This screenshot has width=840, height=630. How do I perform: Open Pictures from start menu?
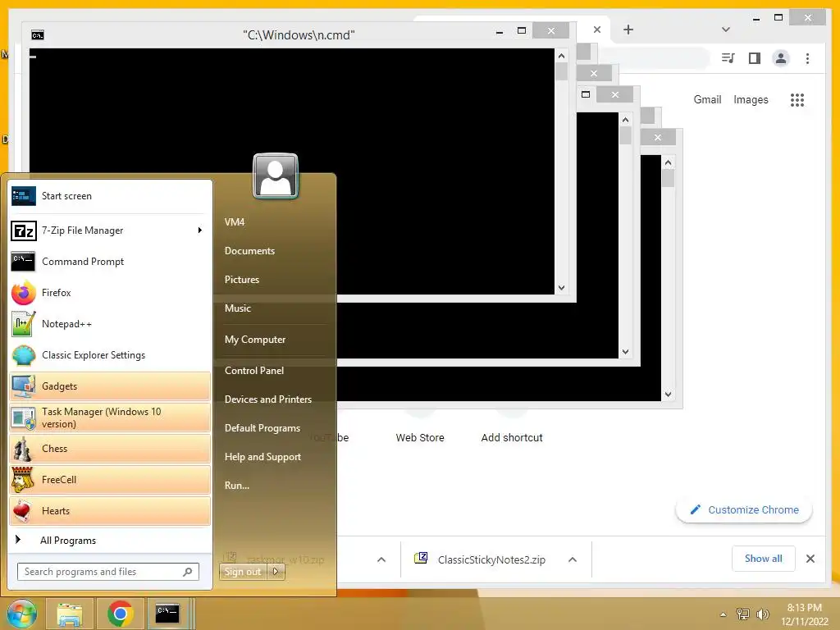pos(242,280)
